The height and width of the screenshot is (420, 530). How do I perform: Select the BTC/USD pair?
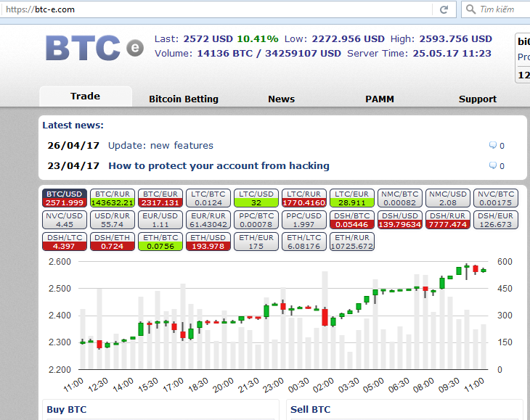pos(64,198)
